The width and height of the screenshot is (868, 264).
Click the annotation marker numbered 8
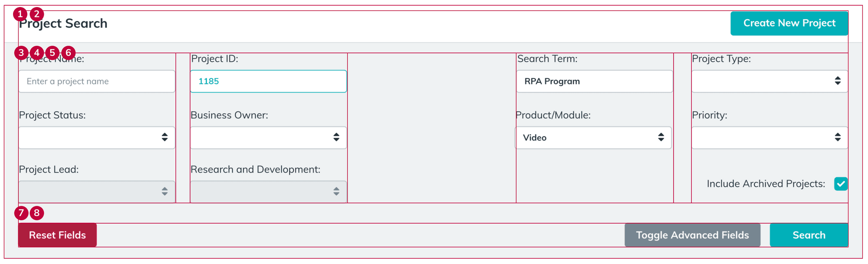[37, 213]
